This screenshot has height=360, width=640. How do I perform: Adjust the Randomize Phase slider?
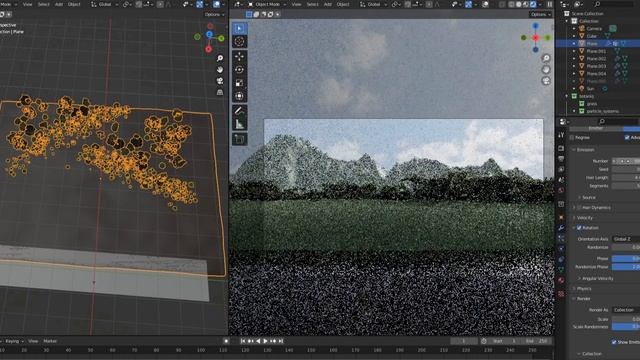626,267
